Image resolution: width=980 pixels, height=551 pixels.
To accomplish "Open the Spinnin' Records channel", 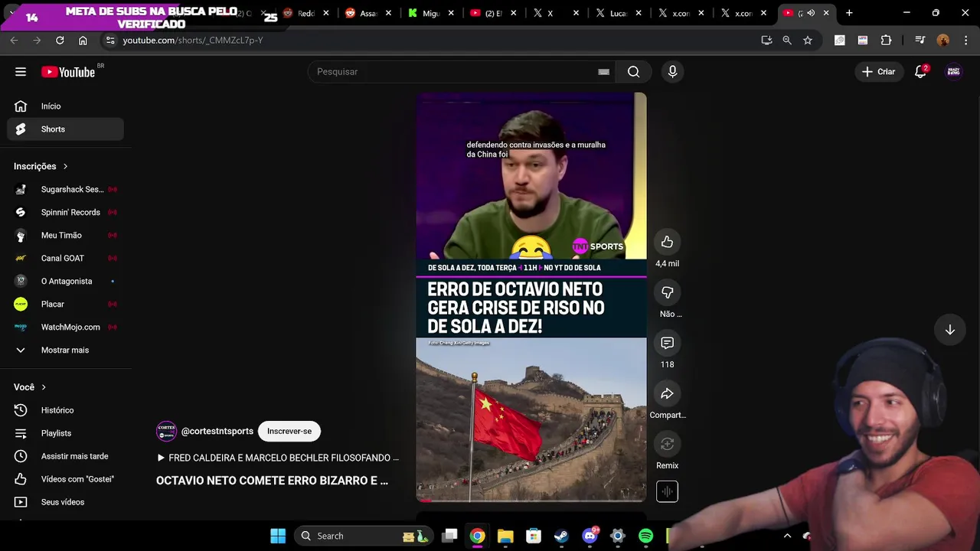I will [x=65, y=212].
